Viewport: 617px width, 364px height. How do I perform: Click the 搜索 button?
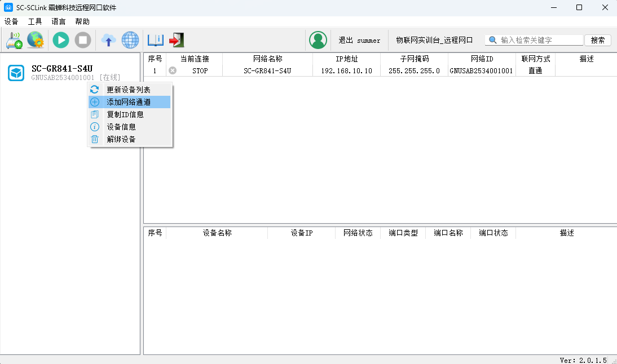(x=598, y=40)
